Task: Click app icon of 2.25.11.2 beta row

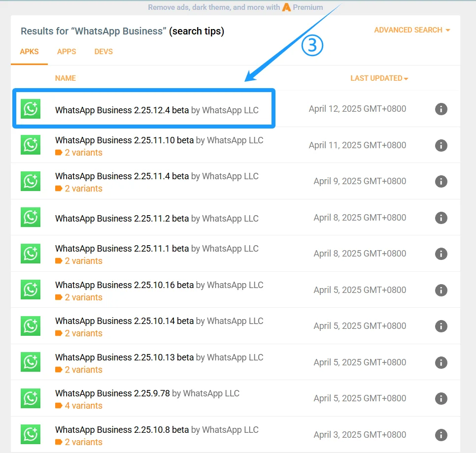Action: 31,217
